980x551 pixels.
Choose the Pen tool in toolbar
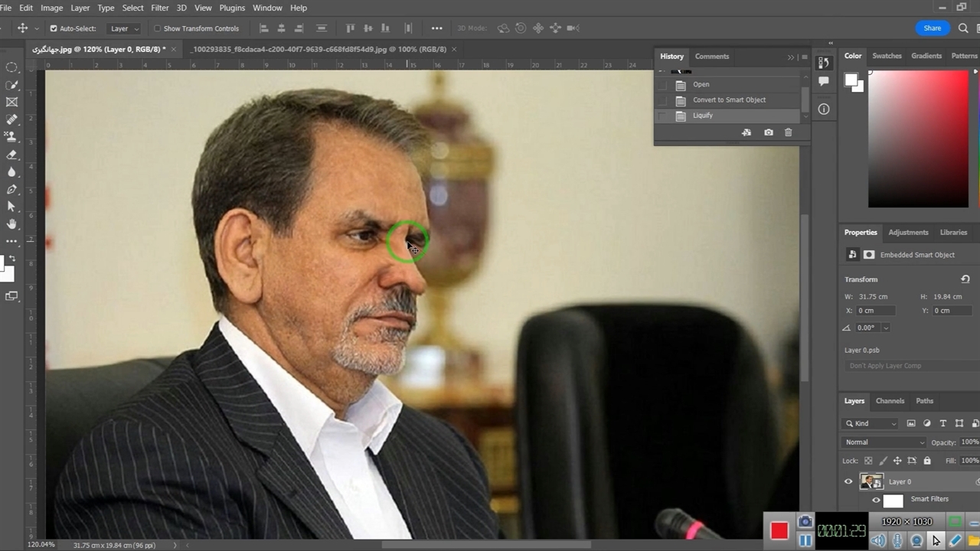coord(11,189)
